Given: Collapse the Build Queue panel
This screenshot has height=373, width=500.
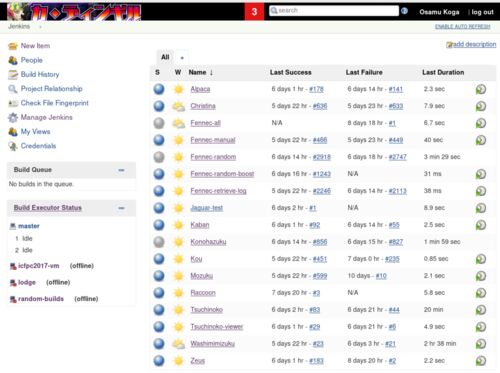Looking at the screenshot, I should pos(121,170).
